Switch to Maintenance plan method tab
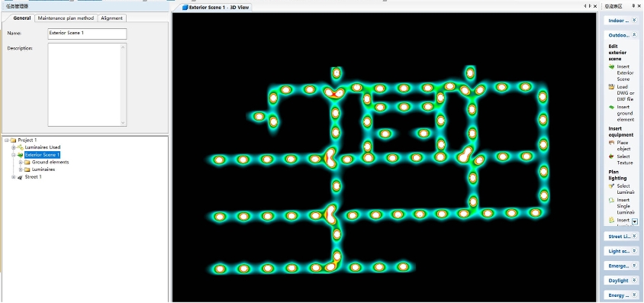The image size is (644, 303). [x=66, y=18]
